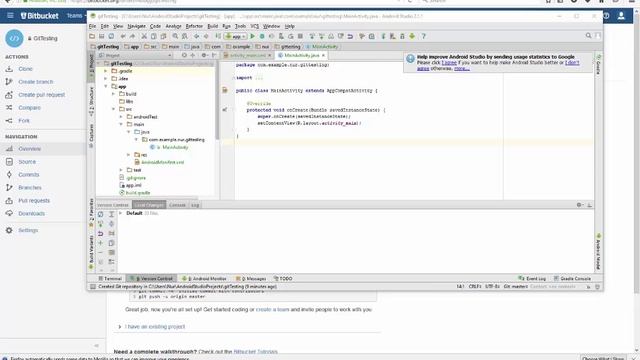This screenshot has height=360, width=640.
Task: Open the Android Monitor tool window
Action: click(x=204, y=278)
